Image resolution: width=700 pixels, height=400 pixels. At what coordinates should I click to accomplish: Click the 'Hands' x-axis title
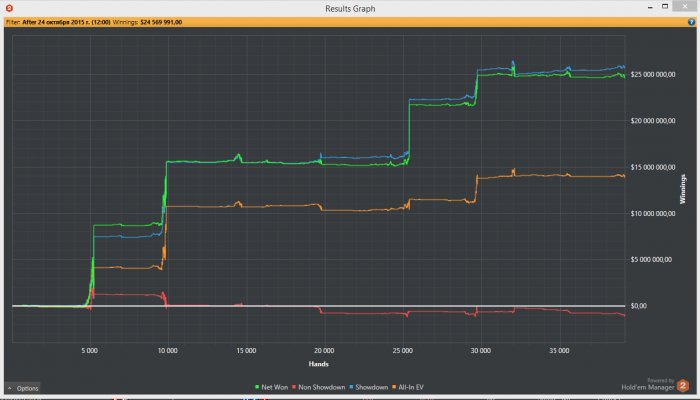tap(318, 364)
